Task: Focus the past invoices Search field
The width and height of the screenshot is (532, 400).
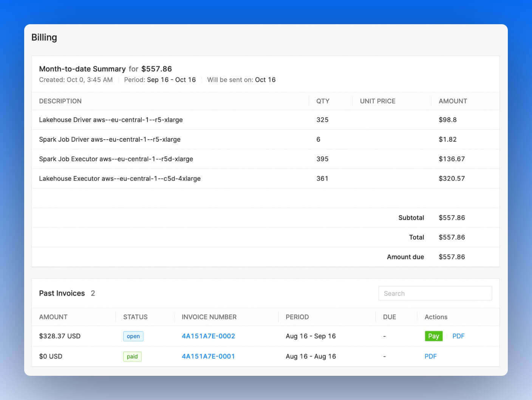Action: [x=435, y=293]
